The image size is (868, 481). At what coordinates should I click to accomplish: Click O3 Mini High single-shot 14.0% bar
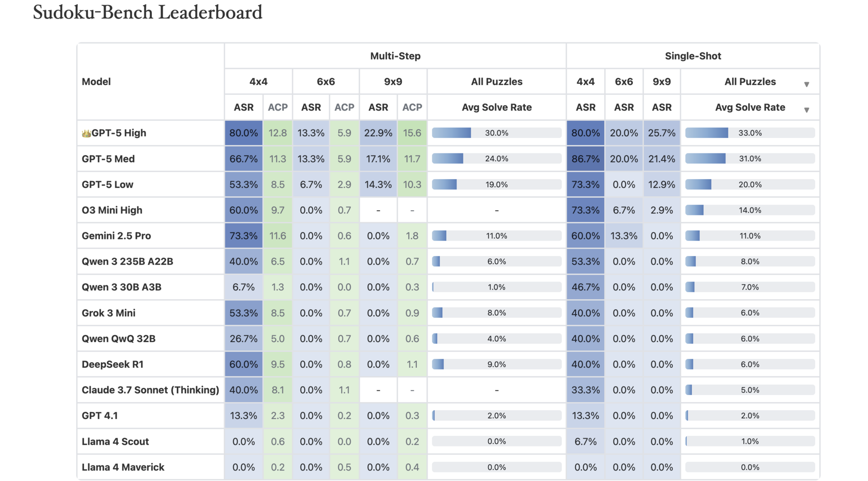750,210
